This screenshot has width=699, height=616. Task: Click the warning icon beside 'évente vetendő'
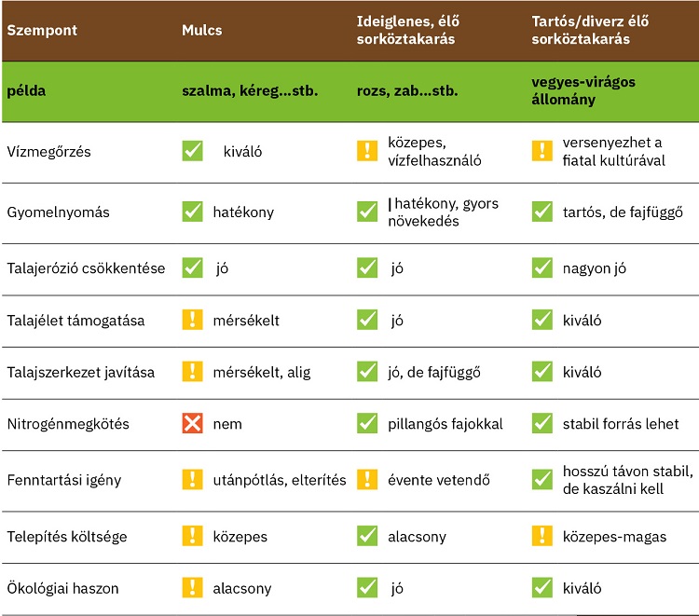[x=367, y=480]
